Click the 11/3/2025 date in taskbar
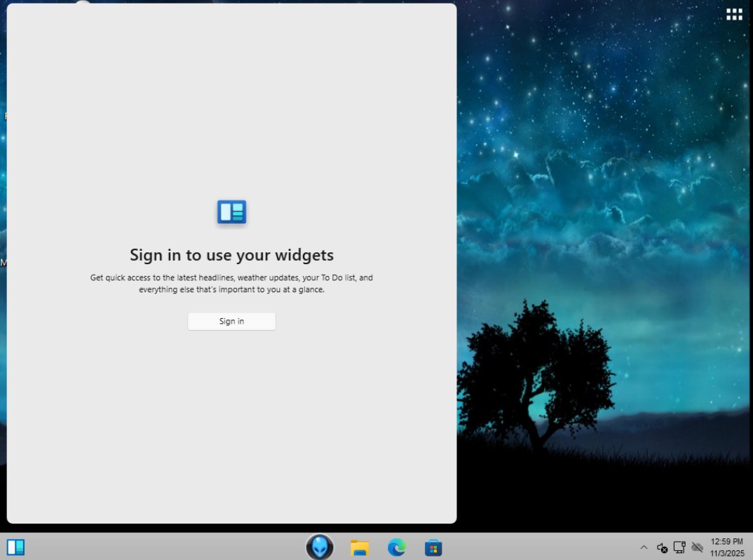The height and width of the screenshot is (560, 753). [x=727, y=553]
